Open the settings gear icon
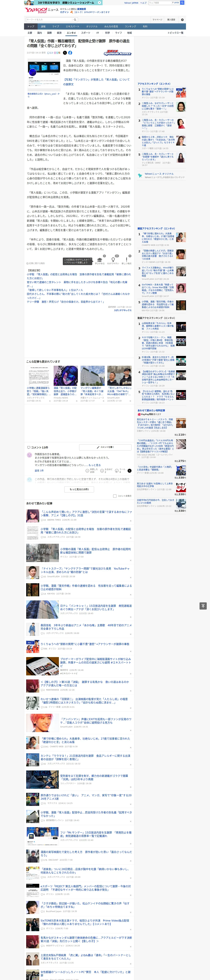Viewport: 210px width, 980px height. click(x=182, y=20)
